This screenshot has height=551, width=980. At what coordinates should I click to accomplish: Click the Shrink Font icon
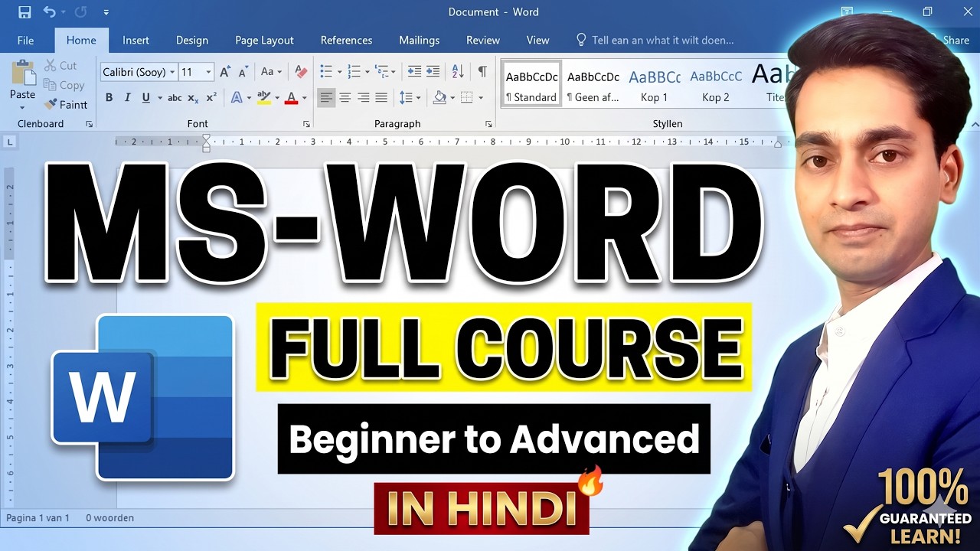(243, 72)
